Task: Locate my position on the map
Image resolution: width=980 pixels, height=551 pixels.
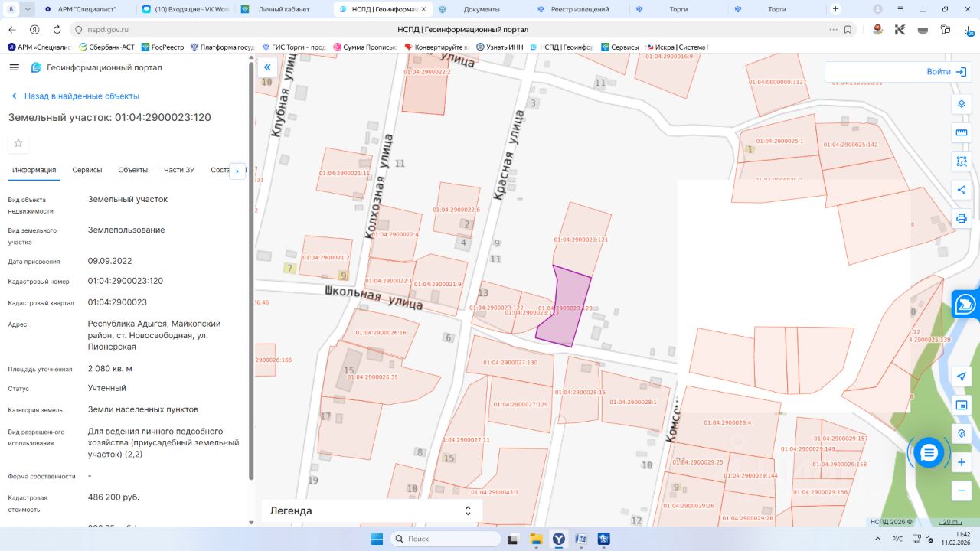Action: click(962, 377)
